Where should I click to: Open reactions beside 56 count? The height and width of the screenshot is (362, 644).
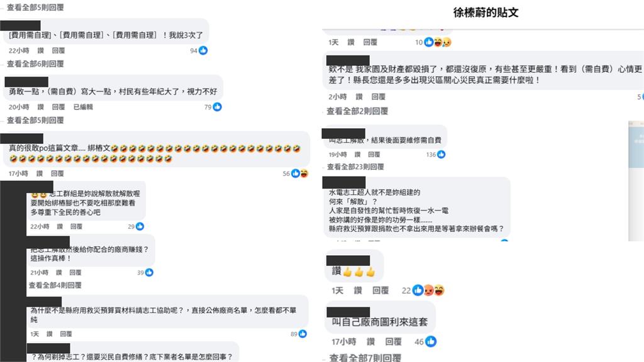coord(299,173)
